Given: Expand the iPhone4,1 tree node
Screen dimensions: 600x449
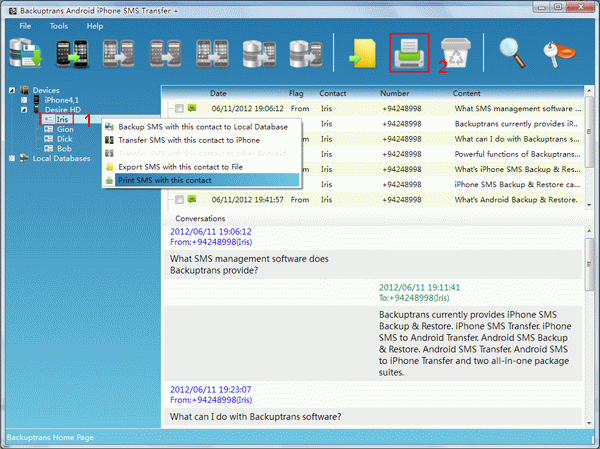Looking at the screenshot, I should point(24,100).
